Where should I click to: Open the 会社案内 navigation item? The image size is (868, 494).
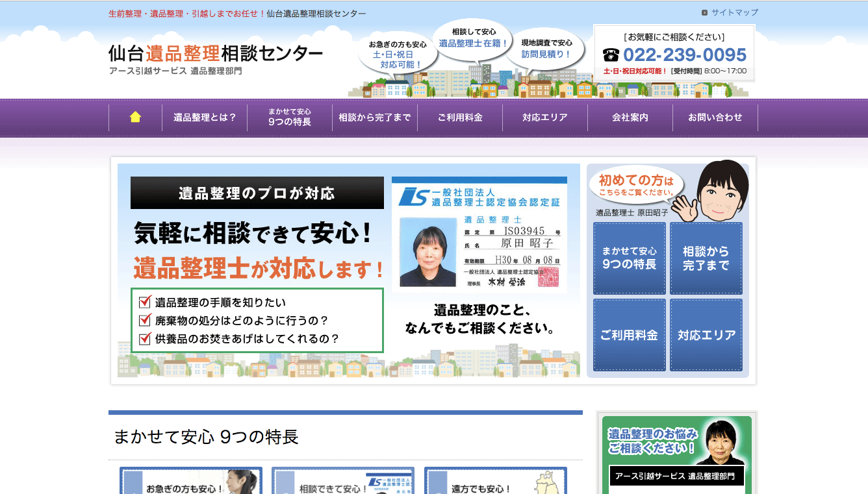click(630, 117)
